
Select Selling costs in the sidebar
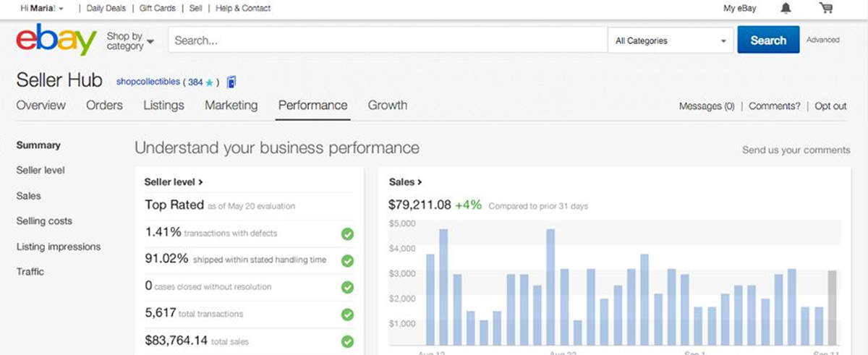(44, 221)
